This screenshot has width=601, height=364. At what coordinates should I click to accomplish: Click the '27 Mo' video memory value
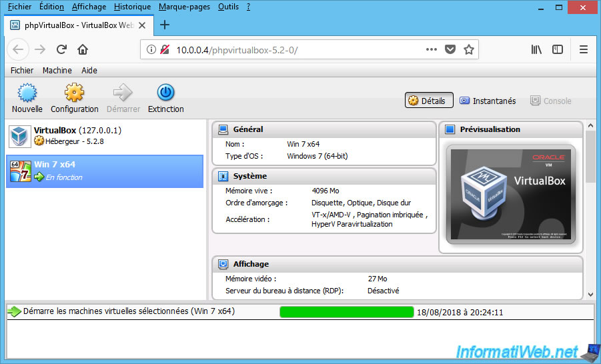[x=377, y=279]
